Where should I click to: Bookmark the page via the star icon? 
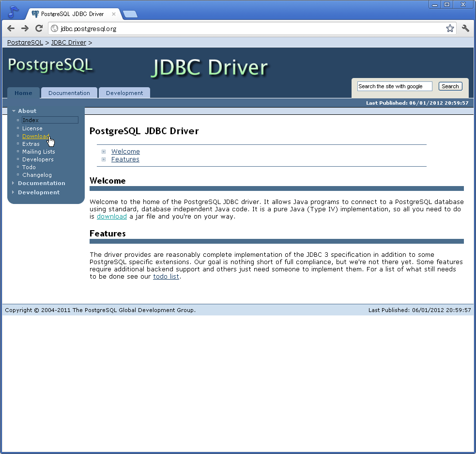click(450, 28)
